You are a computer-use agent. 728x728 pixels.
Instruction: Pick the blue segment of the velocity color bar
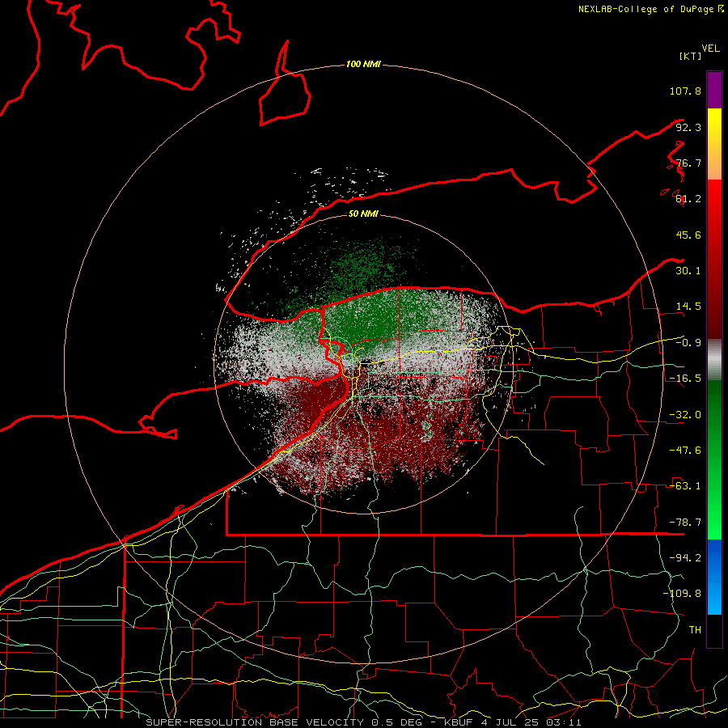(714, 577)
